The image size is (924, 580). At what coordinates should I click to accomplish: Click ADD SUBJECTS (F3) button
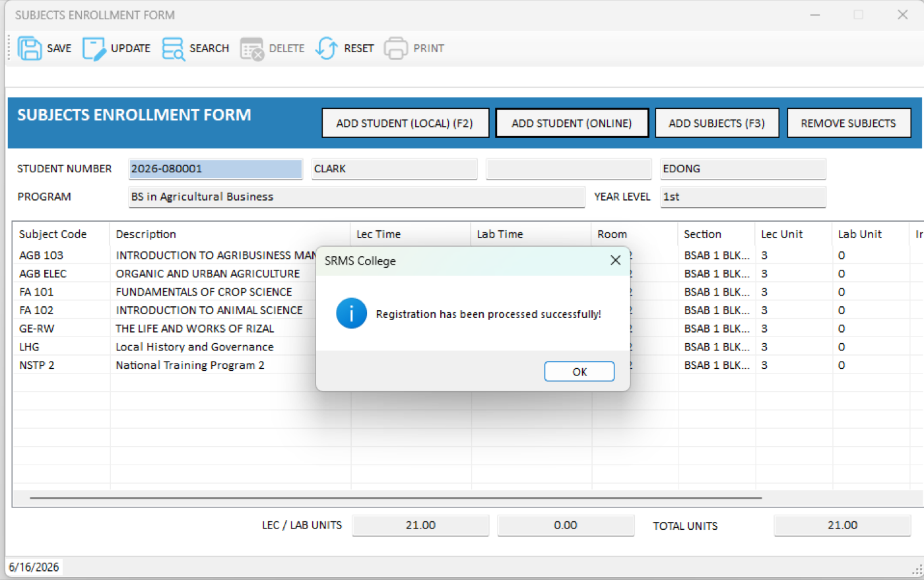tap(717, 123)
